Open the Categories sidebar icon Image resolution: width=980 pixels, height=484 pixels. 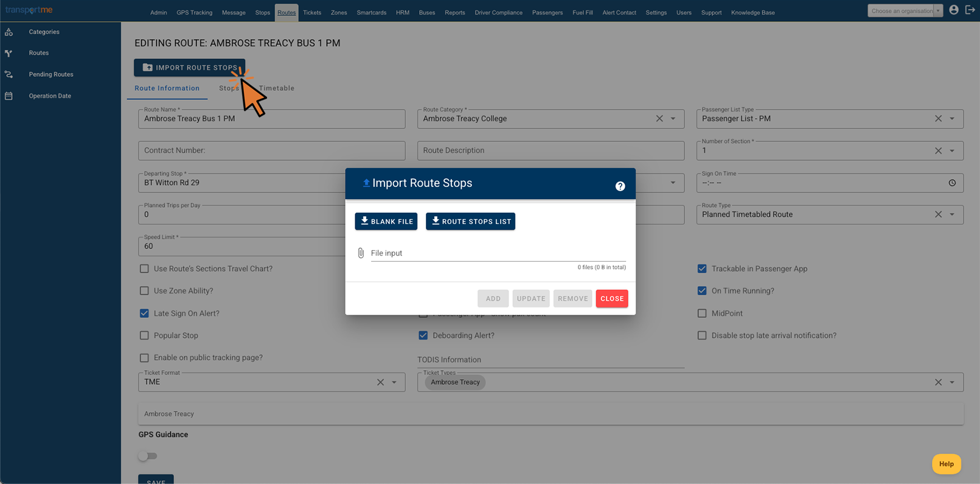pyautogui.click(x=9, y=32)
